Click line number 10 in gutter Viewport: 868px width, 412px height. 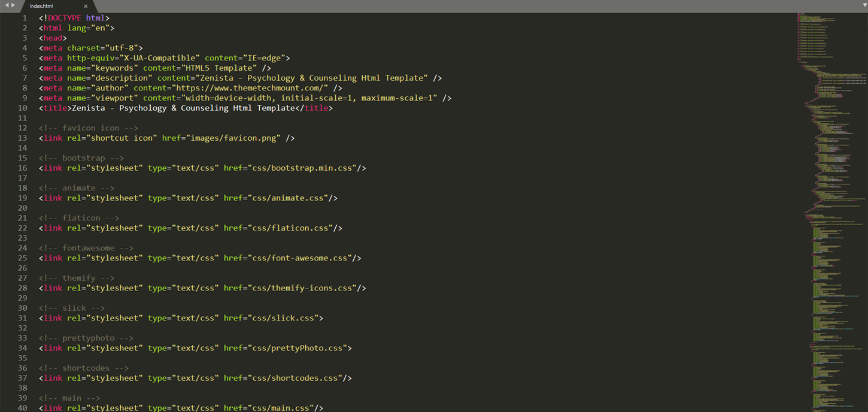tap(23, 108)
